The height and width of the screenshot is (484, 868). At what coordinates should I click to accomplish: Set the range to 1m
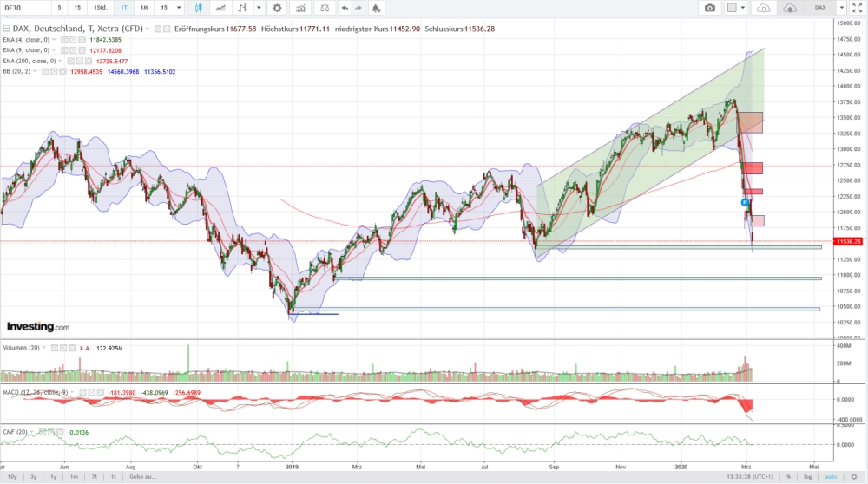click(x=74, y=476)
